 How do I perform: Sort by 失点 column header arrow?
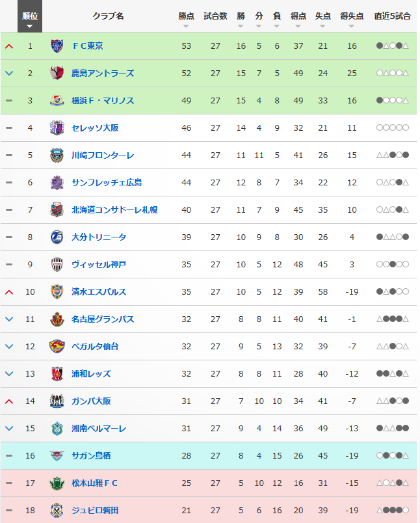coord(322,27)
